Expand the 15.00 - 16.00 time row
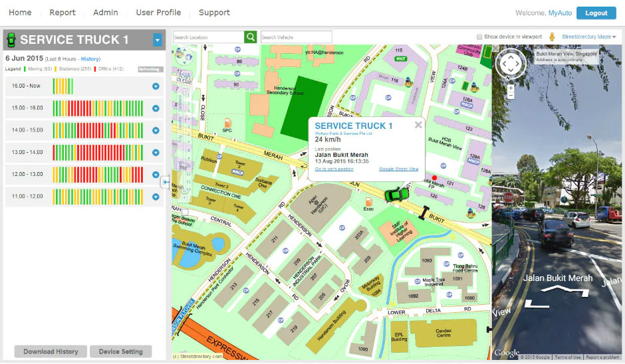The height and width of the screenshot is (364, 625). click(x=156, y=108)
